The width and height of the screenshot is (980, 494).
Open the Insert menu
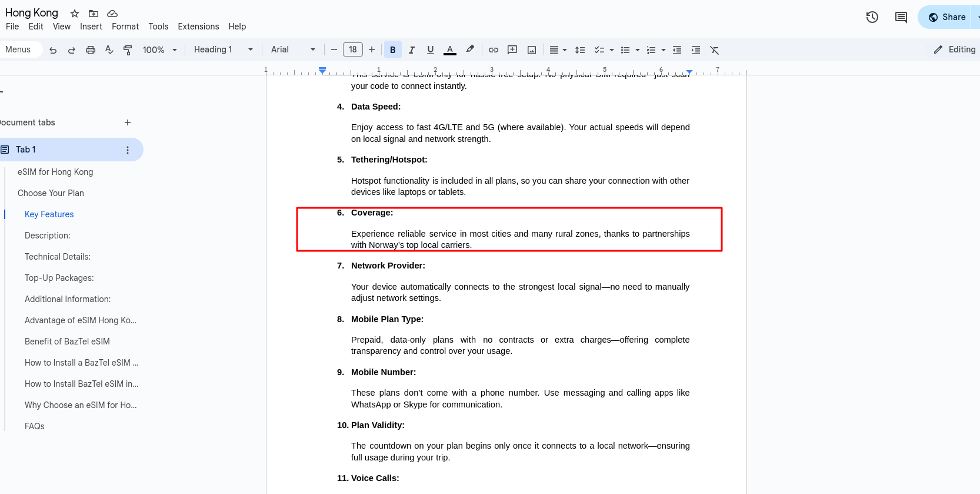coord(91,26)
